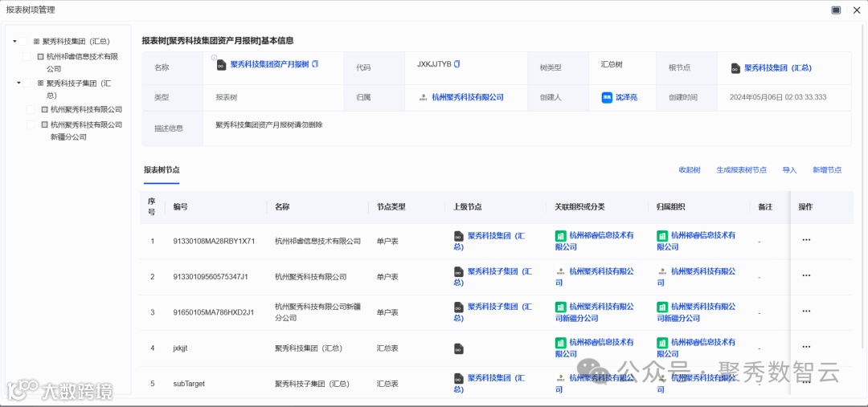Open row 1 actions menu (three dots)
Image resolution: width=868 pixels, height=407 pixels.
(x=806, y=240)
